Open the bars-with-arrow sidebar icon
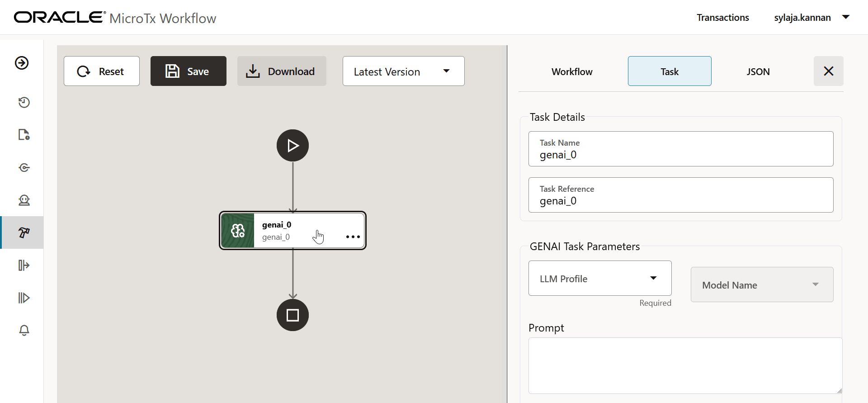The height and width of the screenshot is (403, 868). pyautogui.click(x=24, y=265)
